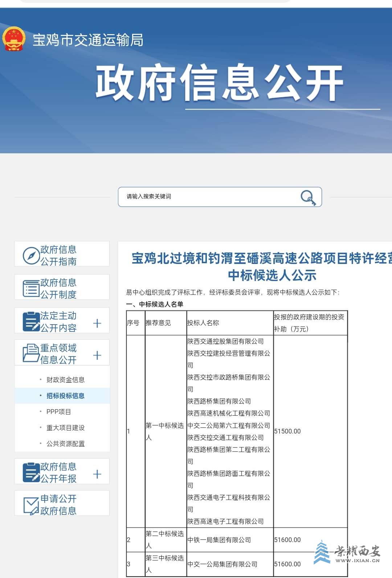392x578 pixels.
Task: Toggle the 重点领域信息公开 plus expander
Action: point(97,355)
